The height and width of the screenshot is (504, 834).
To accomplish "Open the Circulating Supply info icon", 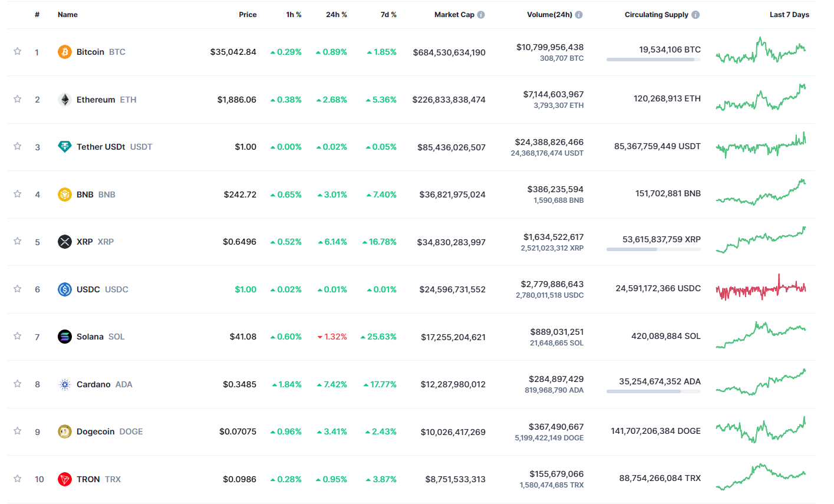I will pos(695,15).
